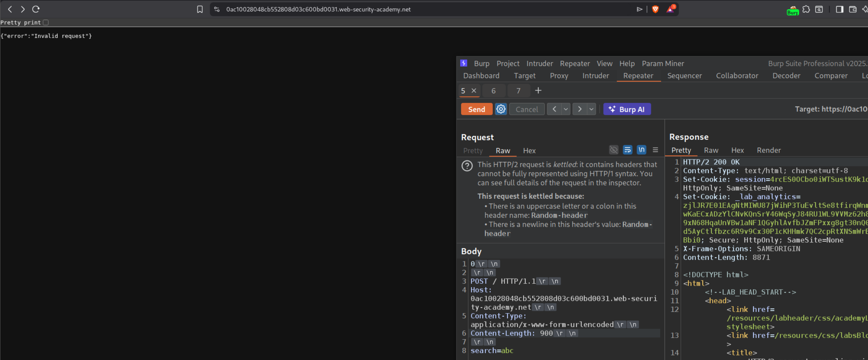The width and height of the screenshot is (868, 360).
Task: Toggle line wrap in request editor
Action: click(627, 150)
